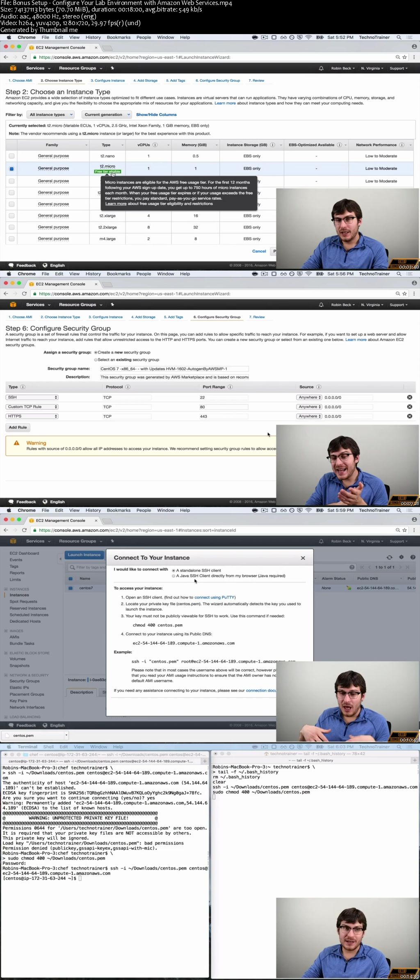Expand Services menu on Step 2 page
The width and height of the screenshot is (420, 980).
[38, 68]
